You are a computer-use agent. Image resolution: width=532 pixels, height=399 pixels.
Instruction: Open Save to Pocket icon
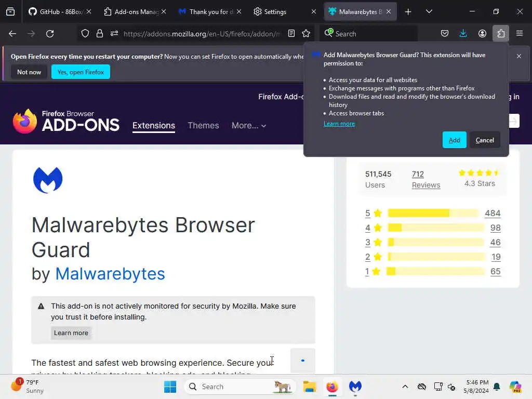click(445, 34)
